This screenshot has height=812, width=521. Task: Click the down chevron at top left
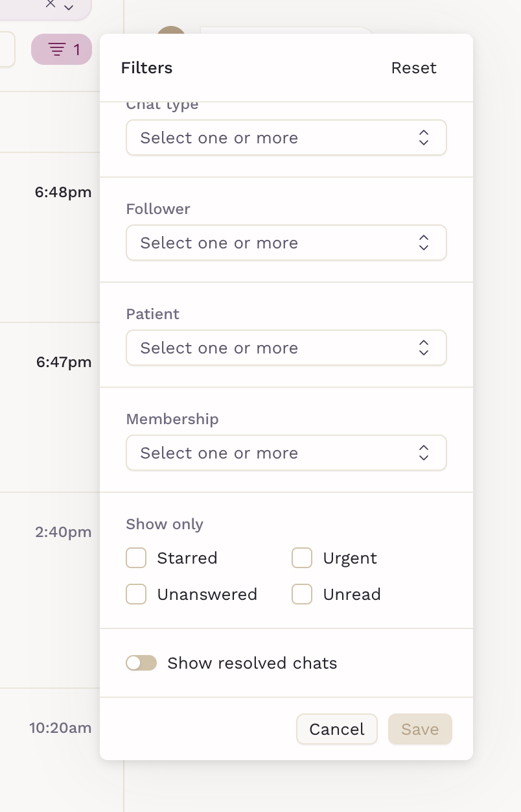[x=69, y=7]
